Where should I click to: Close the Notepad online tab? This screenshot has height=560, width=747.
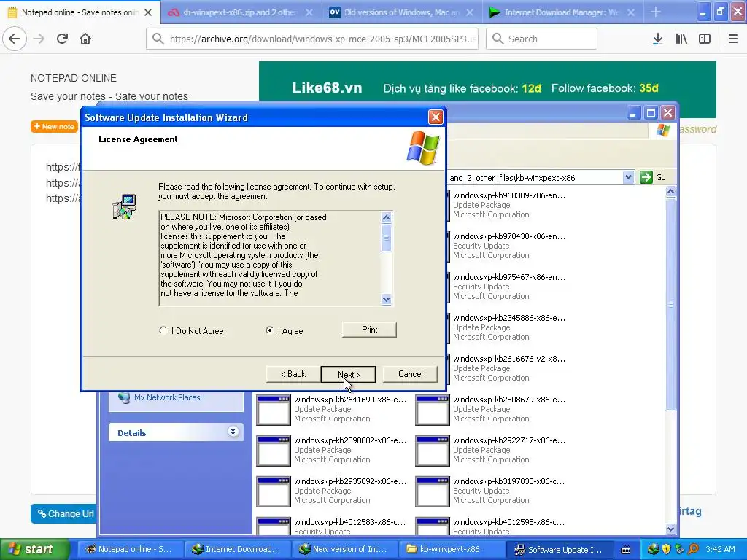coord(148,12)
